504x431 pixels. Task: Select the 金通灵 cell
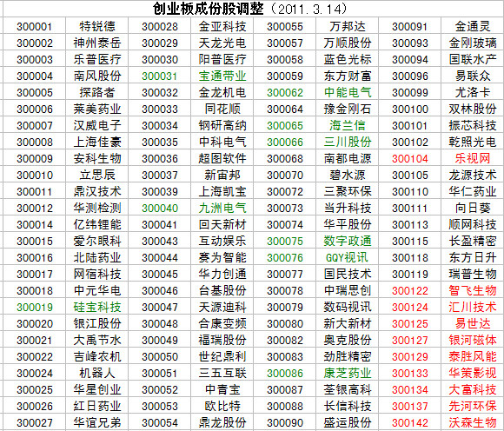click(473, 26)
